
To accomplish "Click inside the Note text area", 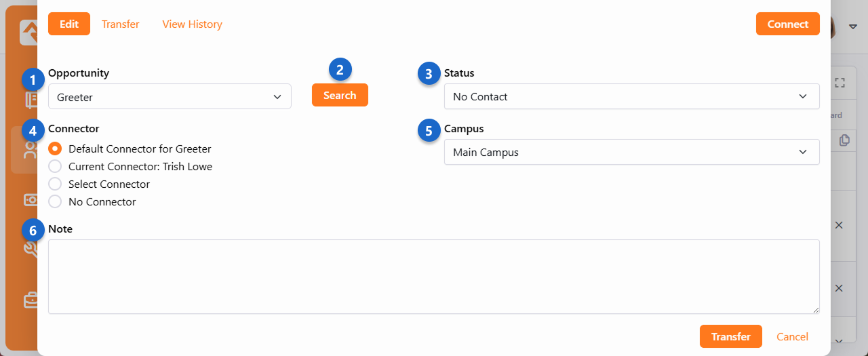I will [433, 276].
